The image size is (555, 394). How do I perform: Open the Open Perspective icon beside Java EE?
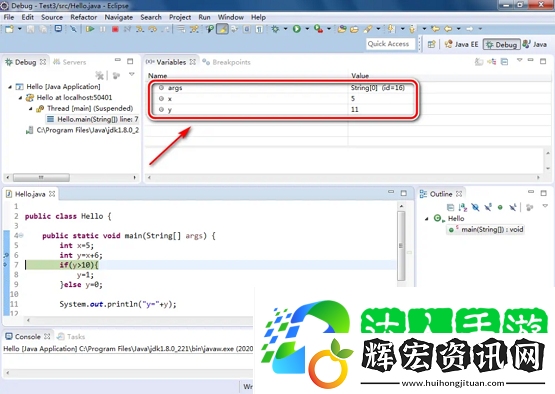point(431,44)
